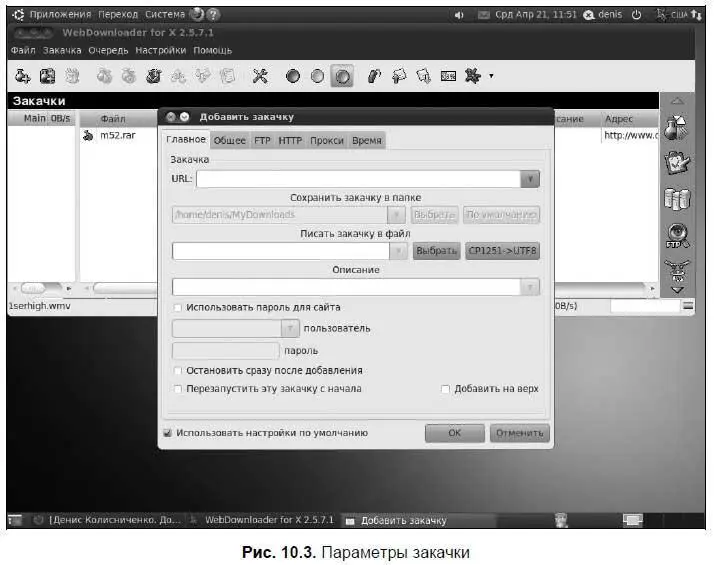
Task: Tick the 'Добавить на верх' checkbox
Action: 445,389
